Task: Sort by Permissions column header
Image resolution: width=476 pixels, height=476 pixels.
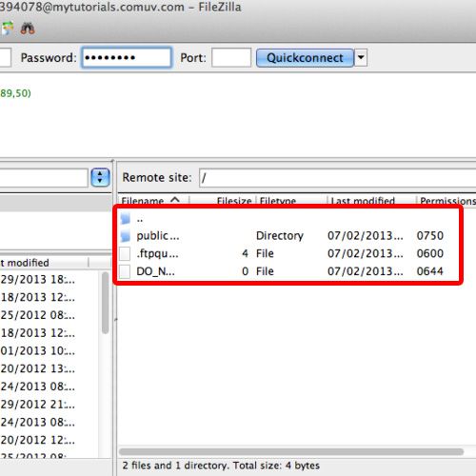Action: click(x=446, y=201)
